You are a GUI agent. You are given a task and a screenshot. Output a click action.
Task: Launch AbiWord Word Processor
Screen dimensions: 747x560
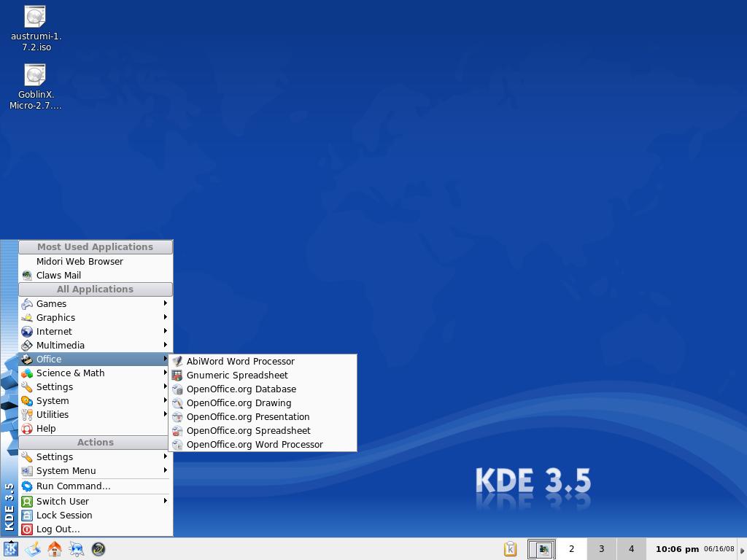[x=240, y=361]
